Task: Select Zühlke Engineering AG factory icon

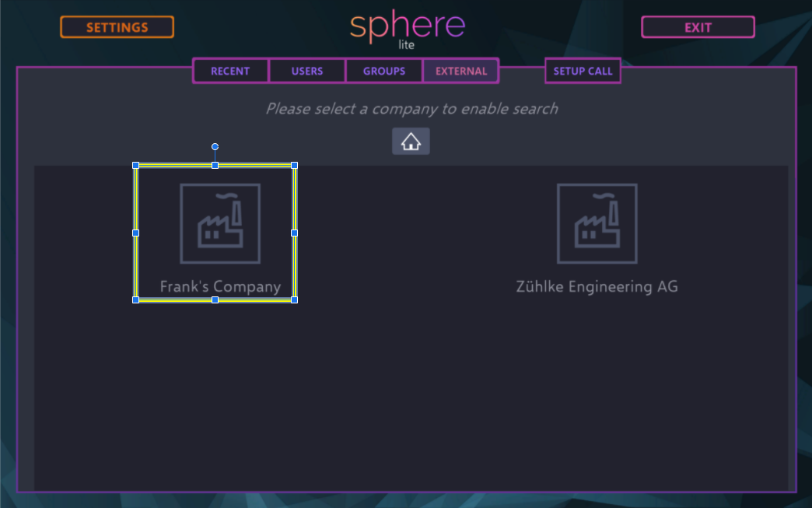Action: [597, 224]
